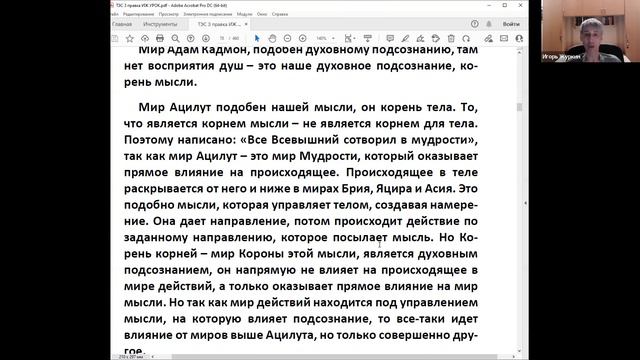
Task: Select the arrow selection tool
Action: point(257,38)
